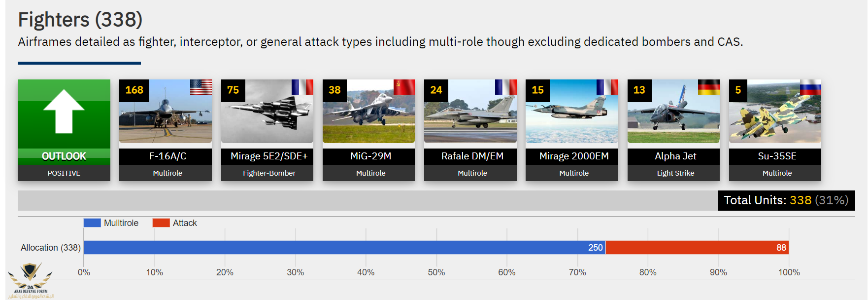Click the green OUTLOOK up-arrow icon

click(x=64, y=112)
